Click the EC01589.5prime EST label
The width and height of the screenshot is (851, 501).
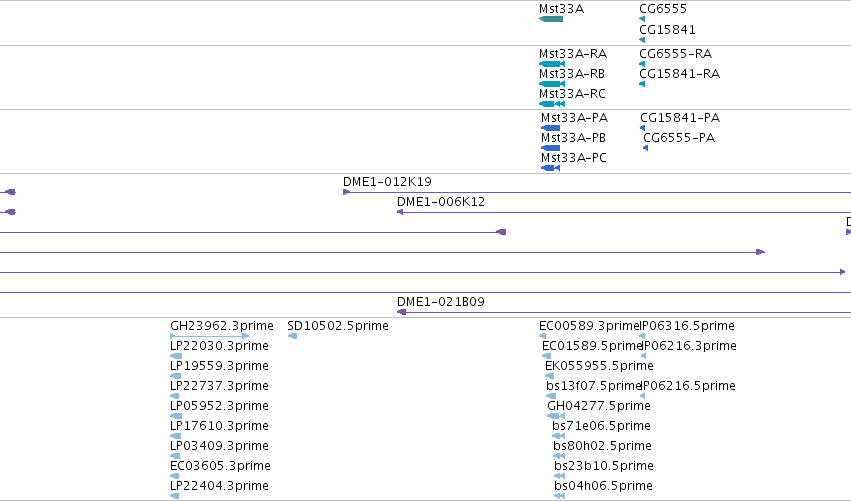592,346
